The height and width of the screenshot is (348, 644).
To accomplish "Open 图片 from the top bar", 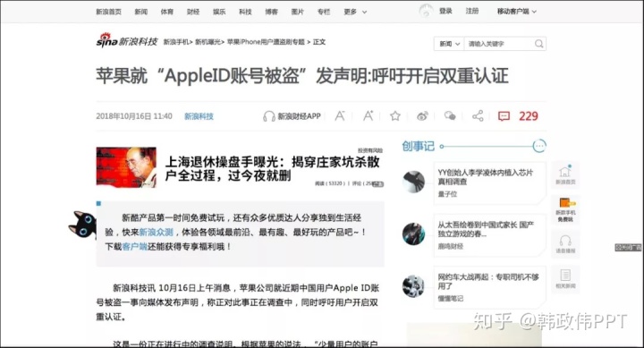I will pos(297,12).
